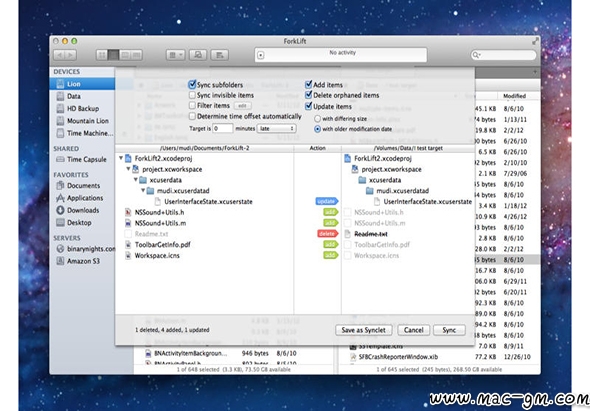Click the Connect toolbar icon
590x411 pixels.
[x=198, y=55]
